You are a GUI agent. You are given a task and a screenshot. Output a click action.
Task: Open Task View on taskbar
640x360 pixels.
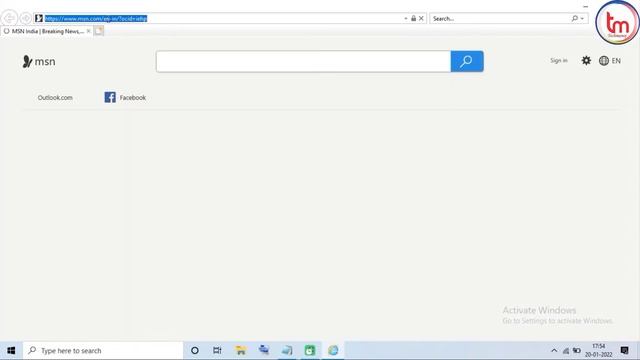click(x=217, y=351)
